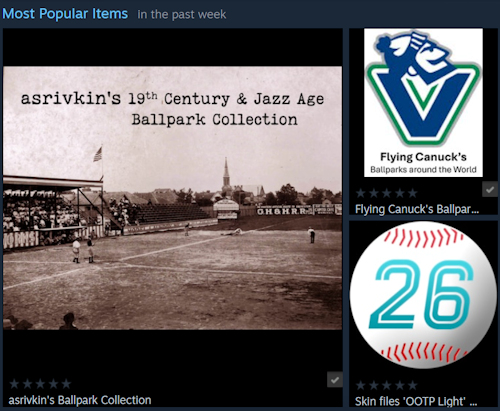Click first rating star of Skin files item
The width and height of the screenshot is (500, 411).
[x=361, y=385]
